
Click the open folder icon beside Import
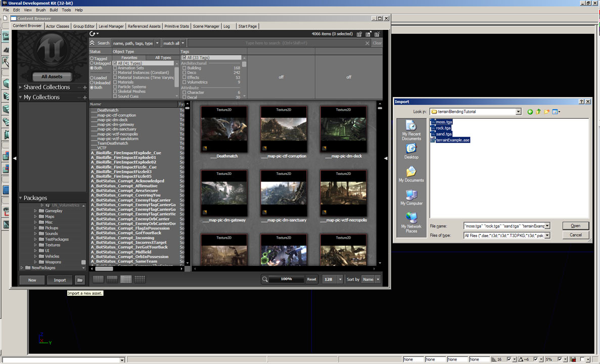coord(80,280)
